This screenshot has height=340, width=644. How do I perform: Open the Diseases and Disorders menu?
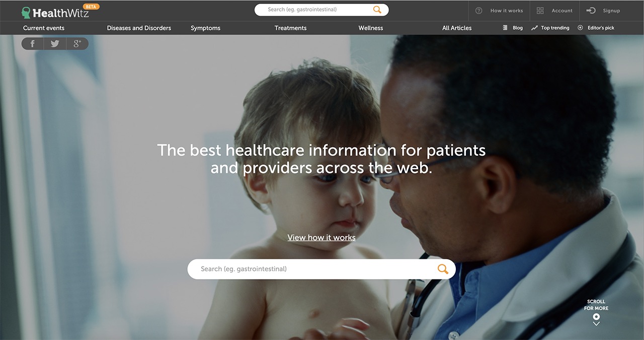click(139, 28)
